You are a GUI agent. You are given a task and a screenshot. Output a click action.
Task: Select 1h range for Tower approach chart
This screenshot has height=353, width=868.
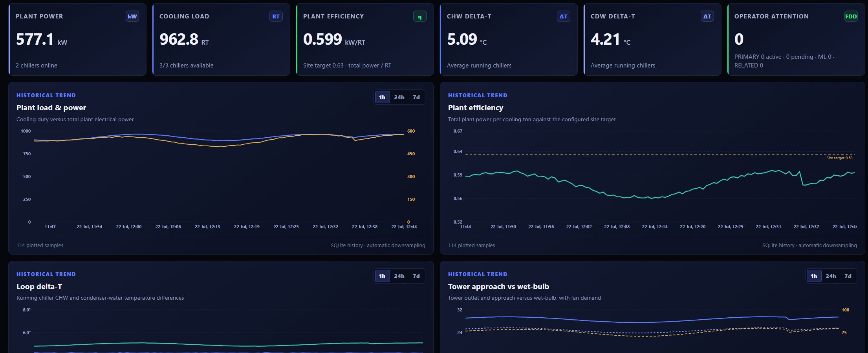(x=814, y=276)
